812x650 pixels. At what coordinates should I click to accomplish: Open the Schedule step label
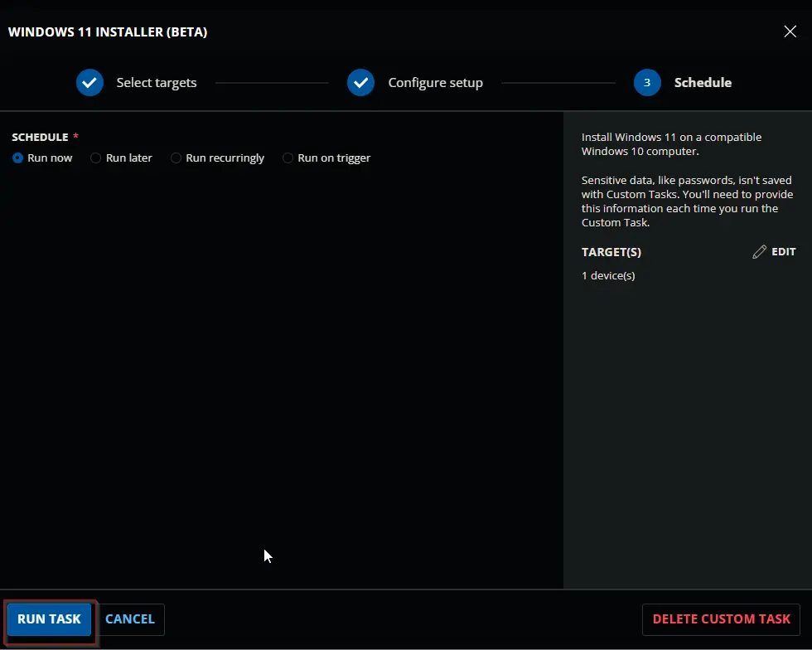pos(703,82)
